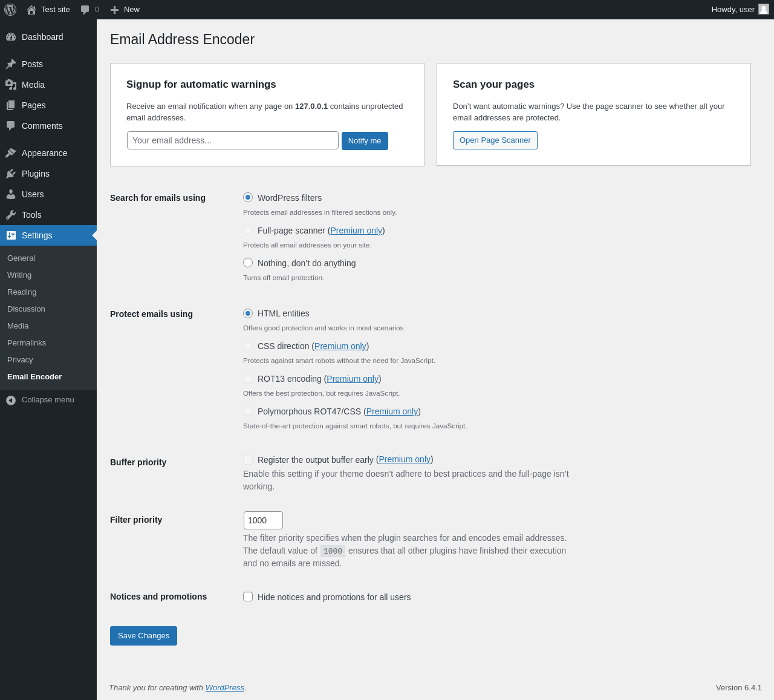The image size is (774, 700).
Task: Open the New content menu
Action: click(125, 10)
